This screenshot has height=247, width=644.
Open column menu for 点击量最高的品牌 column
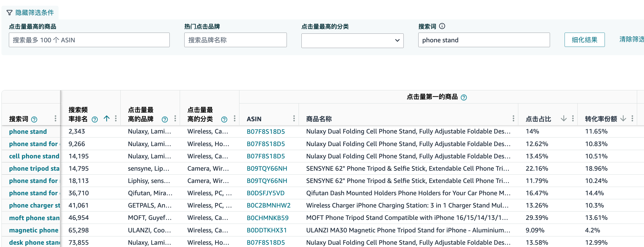(x=175, y=119)
